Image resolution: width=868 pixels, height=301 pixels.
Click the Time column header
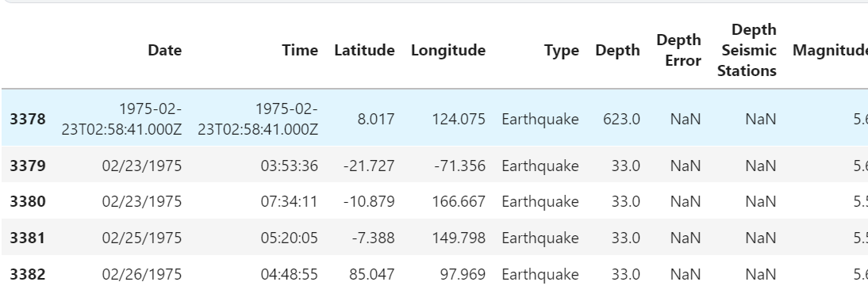click(300, 50)
